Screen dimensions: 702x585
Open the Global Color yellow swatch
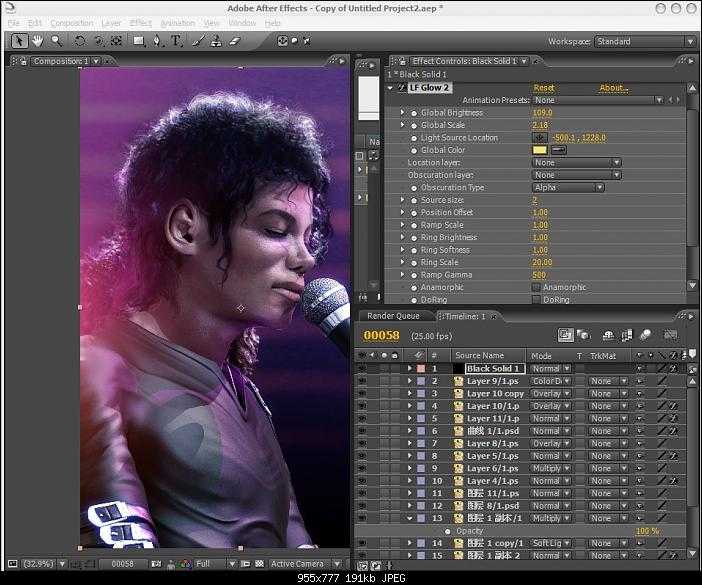(x=539, y=150)
